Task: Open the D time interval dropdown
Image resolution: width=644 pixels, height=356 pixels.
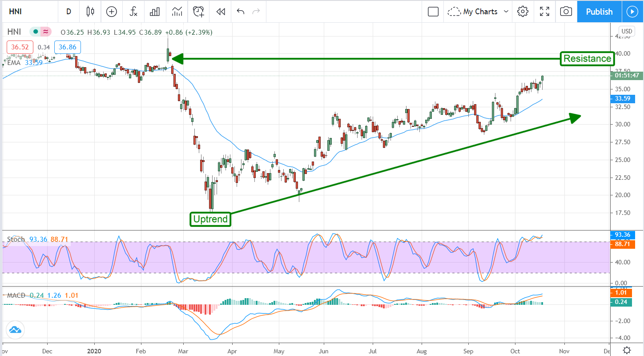Action: click(68, 12)
